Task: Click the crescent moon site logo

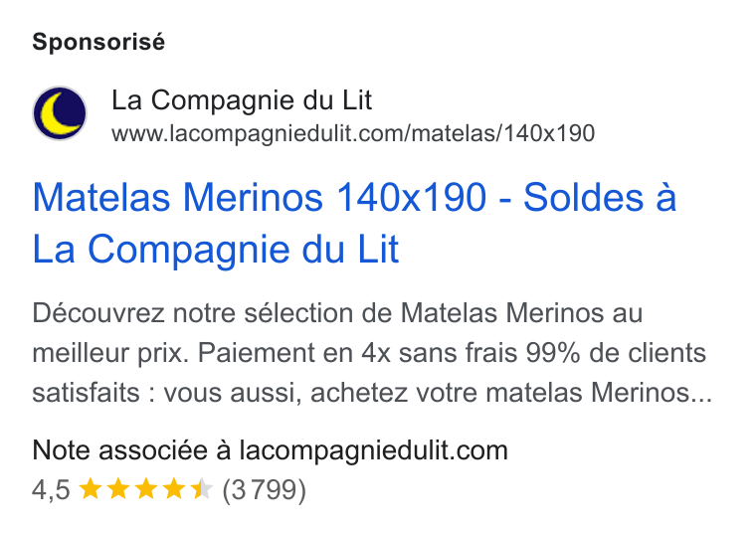Action: click(60, 113)
